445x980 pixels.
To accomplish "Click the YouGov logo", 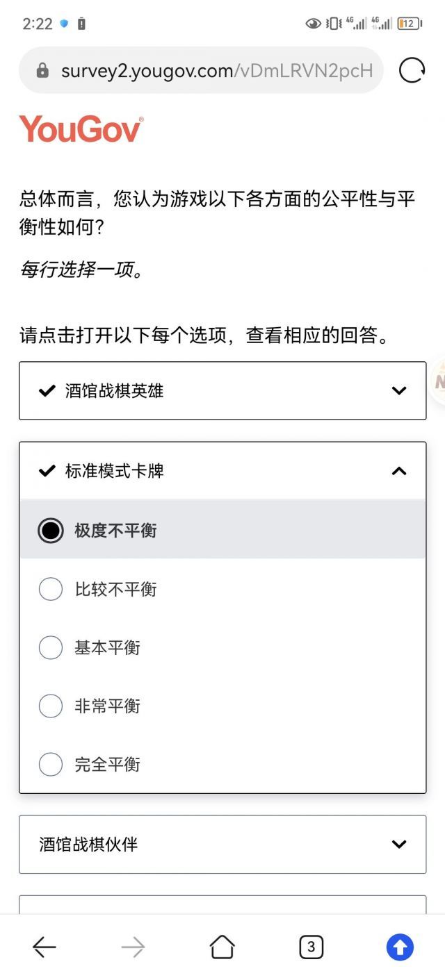I will tap(81, 129).
